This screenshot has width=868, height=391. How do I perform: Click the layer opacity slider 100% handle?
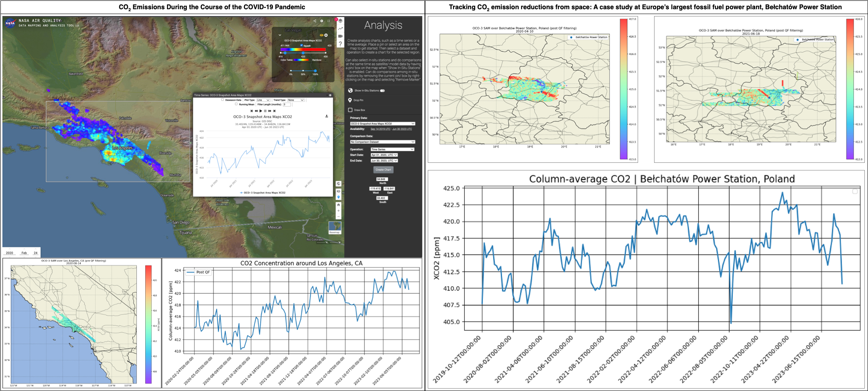(x=315, y=71)
